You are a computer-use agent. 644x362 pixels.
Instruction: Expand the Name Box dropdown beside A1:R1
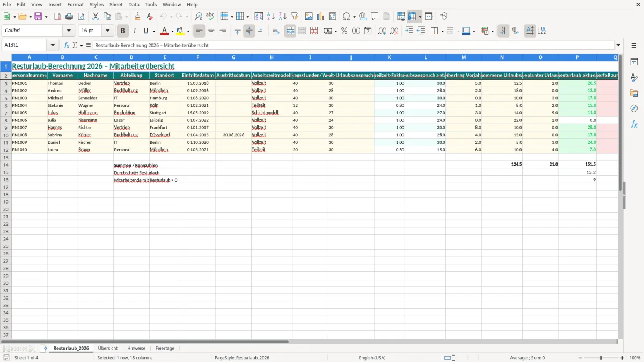tap(53, 46)
